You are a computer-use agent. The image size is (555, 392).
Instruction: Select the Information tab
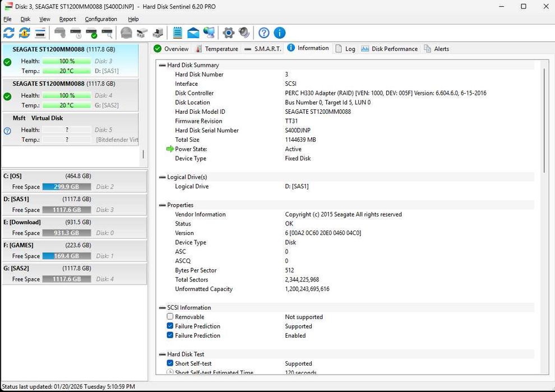pyautogui.click(x=308, y=48)
